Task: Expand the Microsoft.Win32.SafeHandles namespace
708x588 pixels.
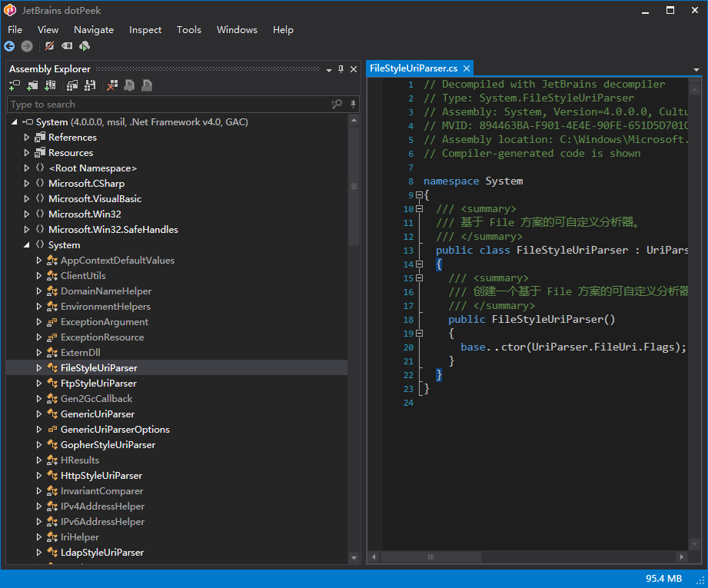Action: point(27,229)
